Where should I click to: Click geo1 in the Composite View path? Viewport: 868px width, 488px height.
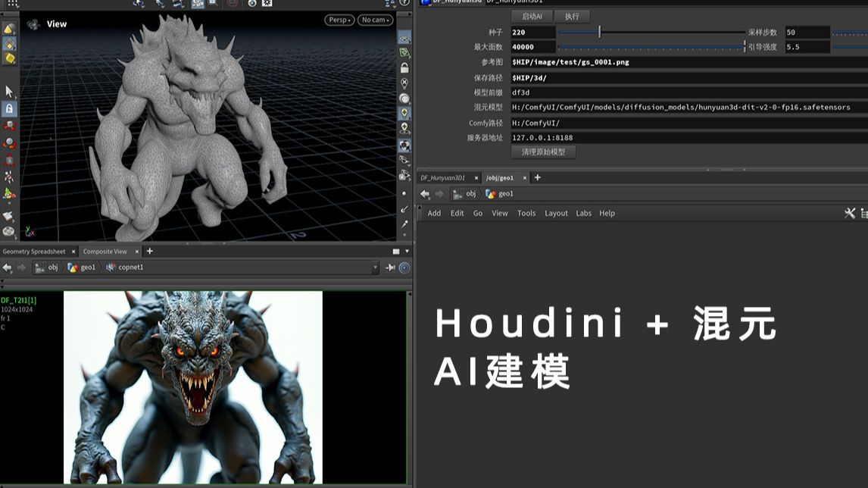tap(81, 267)
